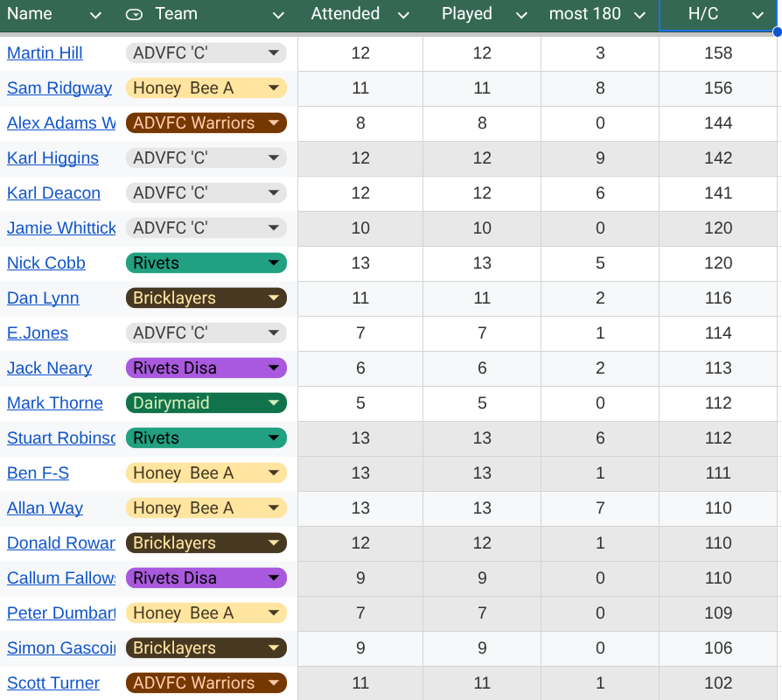
Task: Open the Mark Thorne link
Action: tap(55, 403)
